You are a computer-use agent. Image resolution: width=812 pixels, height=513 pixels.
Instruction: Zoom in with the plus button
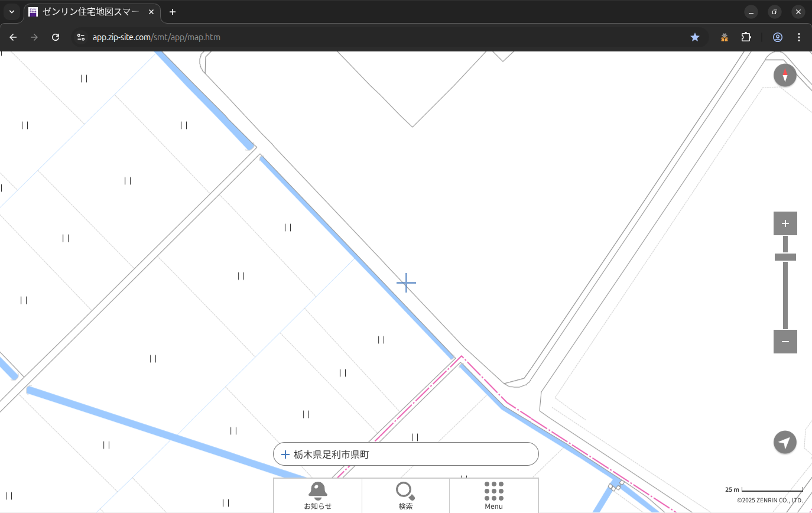coord(785,223)
